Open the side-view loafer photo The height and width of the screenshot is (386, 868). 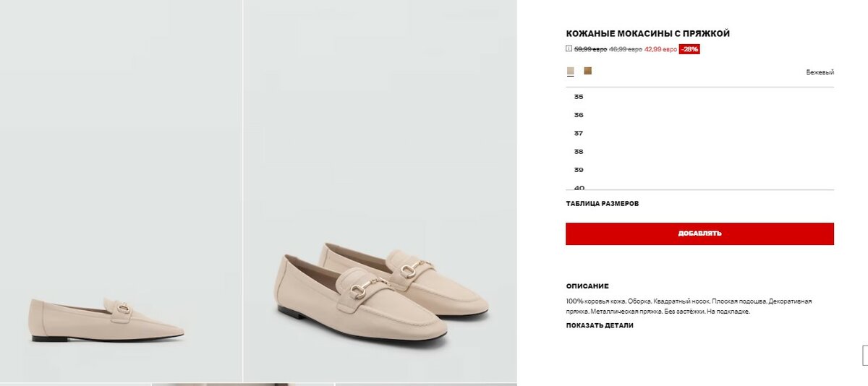121,191
